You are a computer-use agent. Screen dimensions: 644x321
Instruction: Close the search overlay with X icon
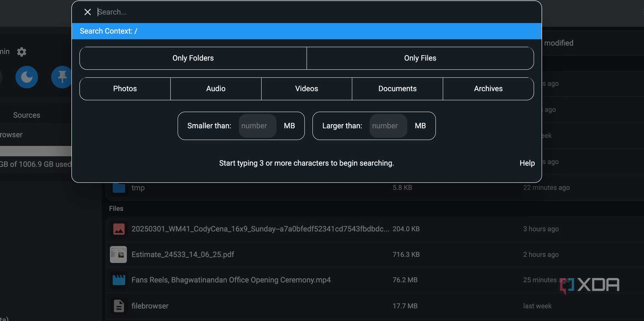tap(87, 12)
